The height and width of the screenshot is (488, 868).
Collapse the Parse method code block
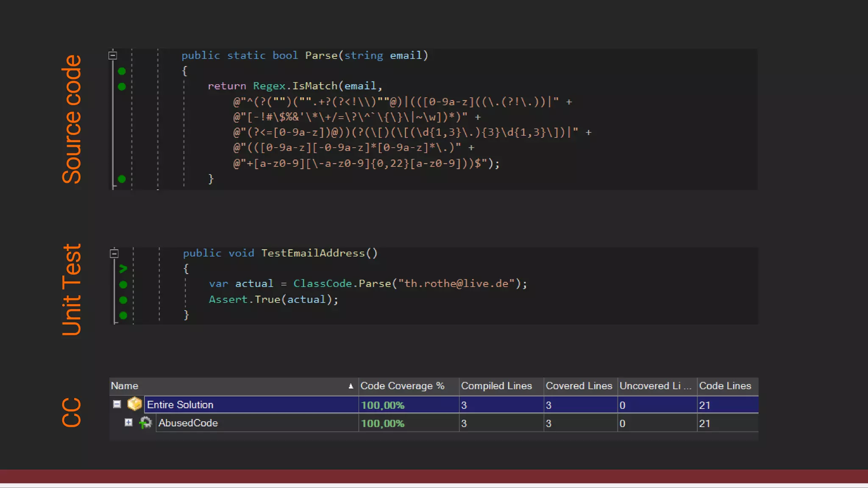point(113,55)
